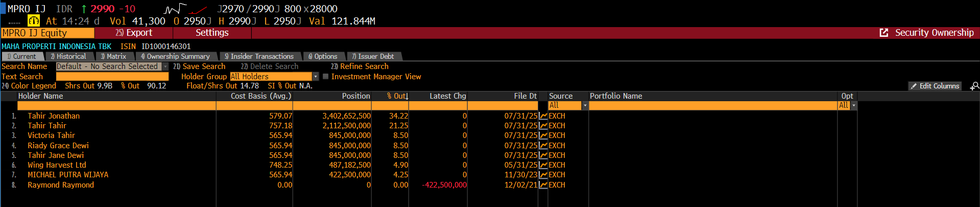The height and width of the screenshot is (207, 980).
Task: Select holder Tahir Jonathan
Action: tap(54, 116)
